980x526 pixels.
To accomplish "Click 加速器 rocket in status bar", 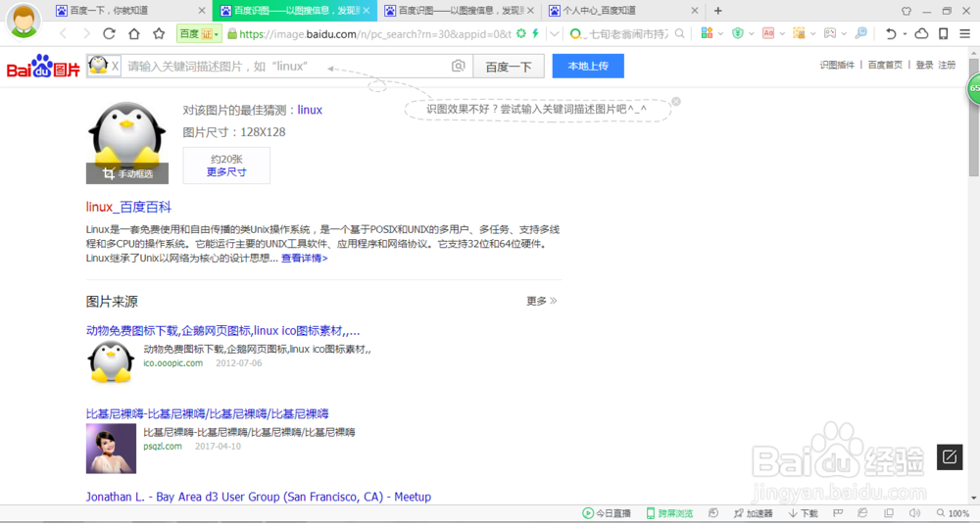I will 753,513.
